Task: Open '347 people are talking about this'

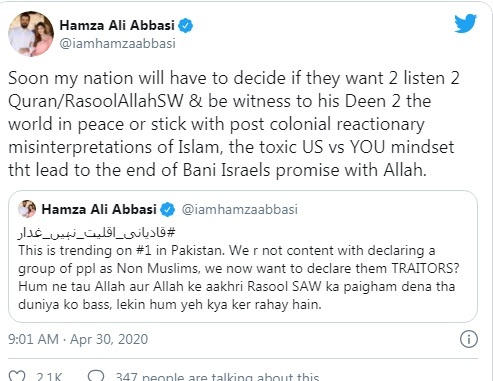Action: coord(217,377)
